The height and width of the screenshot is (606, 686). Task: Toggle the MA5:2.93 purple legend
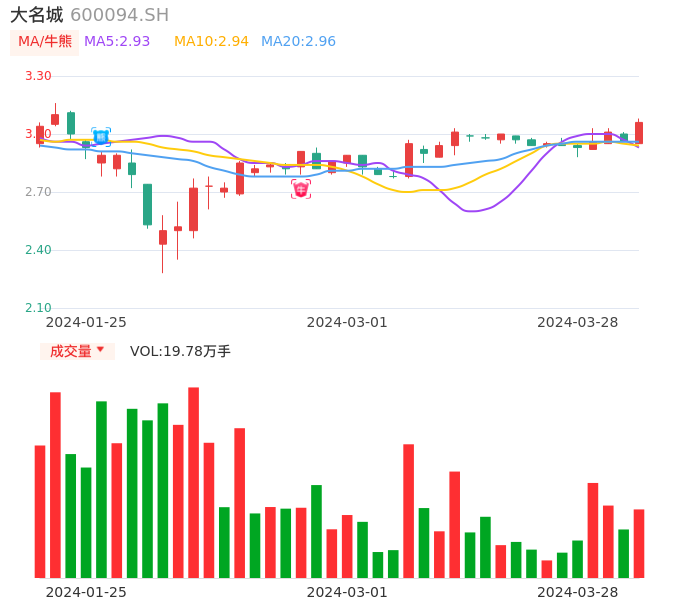[x=117, y=41]
